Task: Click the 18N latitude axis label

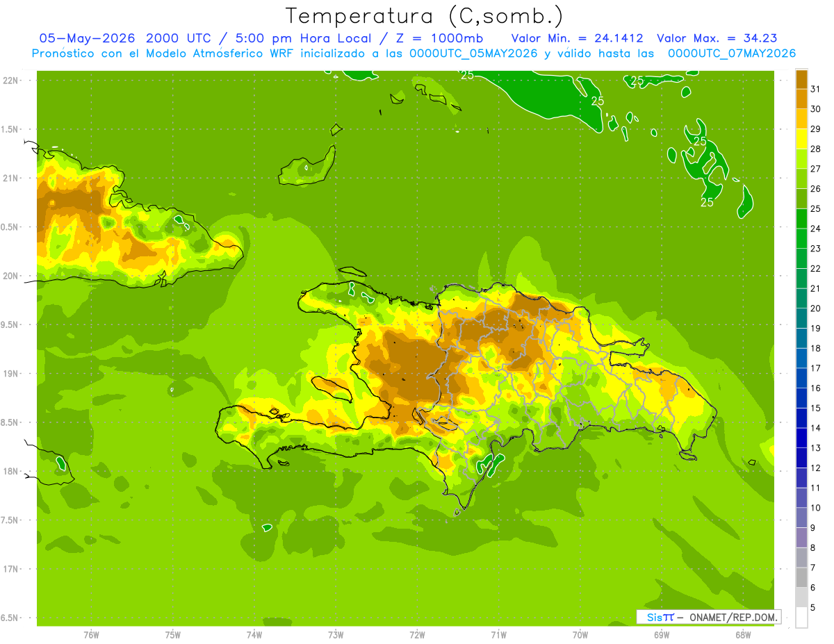Action: (x=10, y=471)
